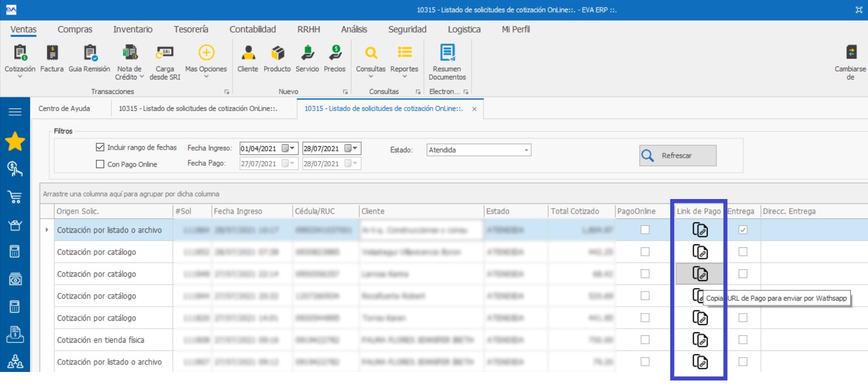Sort by Total Cotizado column header
Image resolution: width=868 pixels, height=384 pixels.
[x=575, y=211]
